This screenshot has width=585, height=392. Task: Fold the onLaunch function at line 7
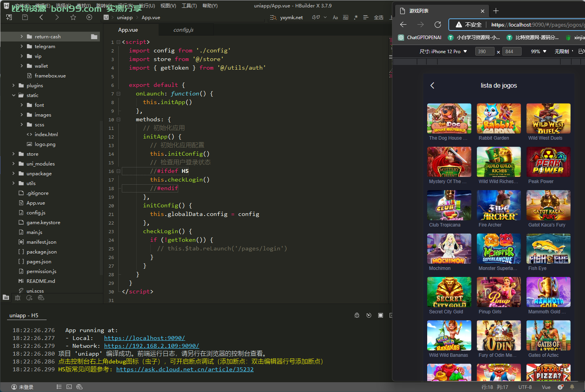coord(118,94)
